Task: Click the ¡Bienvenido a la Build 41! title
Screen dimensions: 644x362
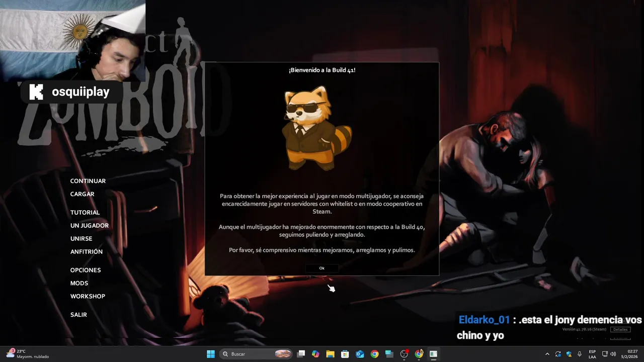Action: point(322,70)
